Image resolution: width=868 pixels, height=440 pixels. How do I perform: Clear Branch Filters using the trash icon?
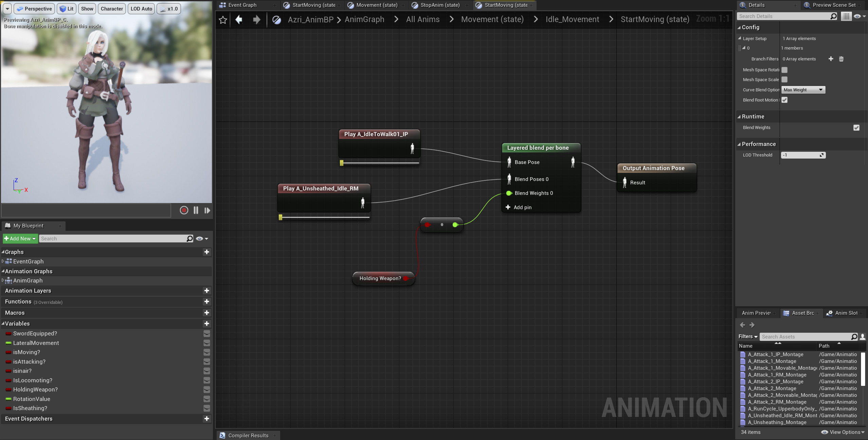tap(841, 59)
